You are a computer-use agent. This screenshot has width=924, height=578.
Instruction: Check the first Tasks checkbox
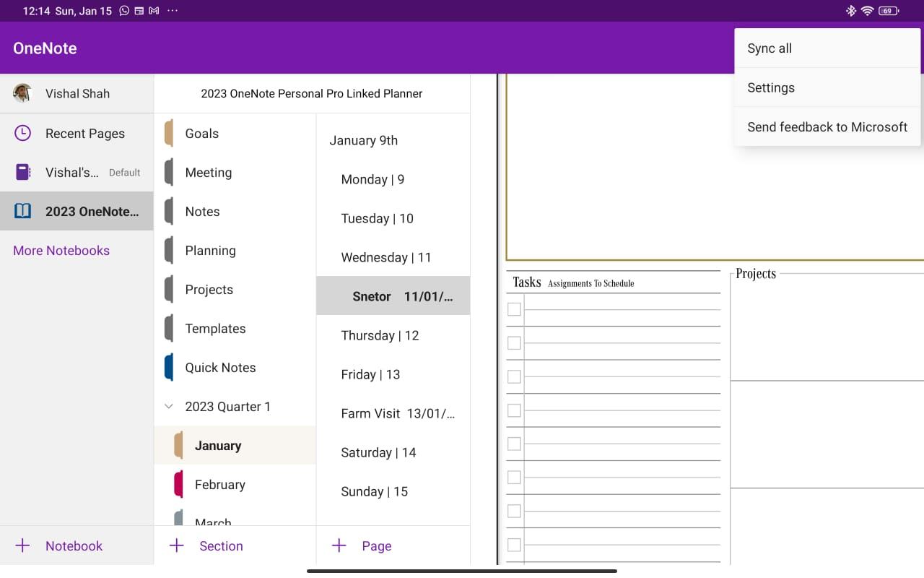click(514, 309)
